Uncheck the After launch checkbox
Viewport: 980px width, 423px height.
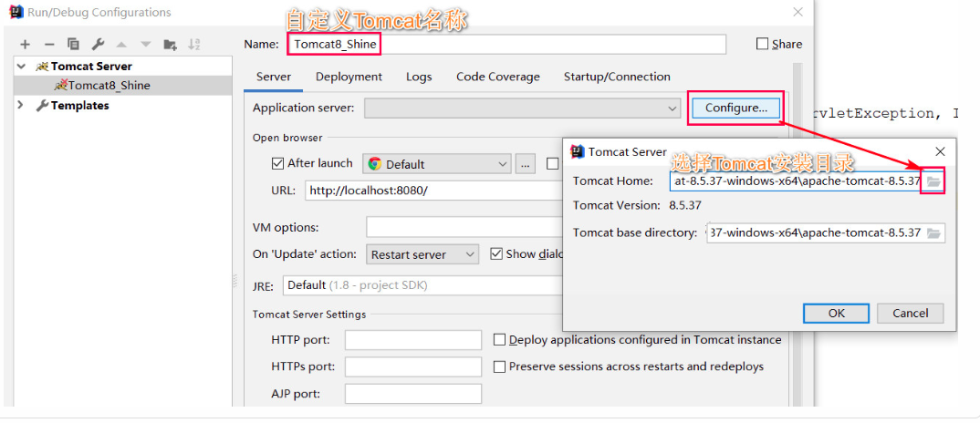278,164
